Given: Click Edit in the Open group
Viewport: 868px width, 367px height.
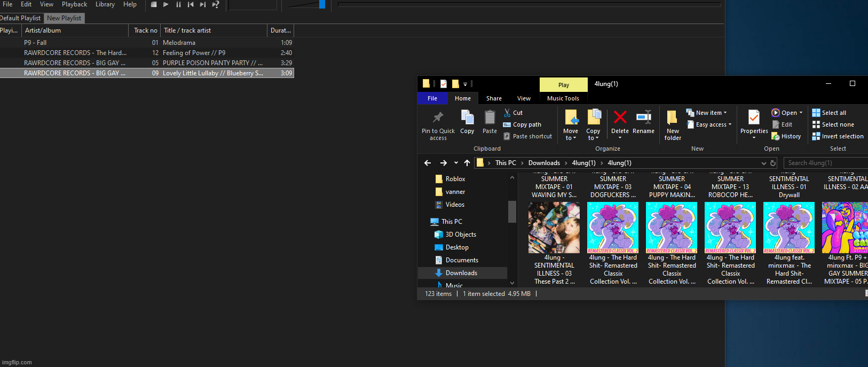Looking at the screenshot, I should point(782,124).
